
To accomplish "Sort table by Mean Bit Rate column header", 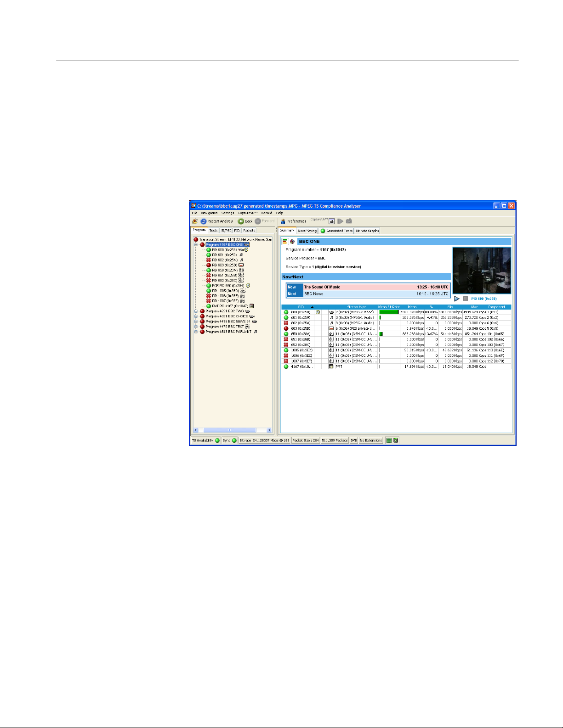I will tap(389, 307).
